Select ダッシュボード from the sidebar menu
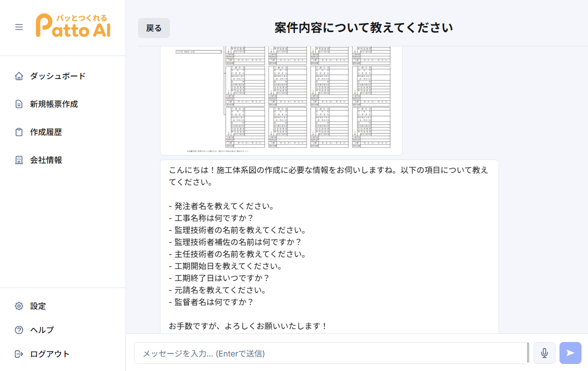The width and height of the screenshot is (588, 371). click(57, 75)
